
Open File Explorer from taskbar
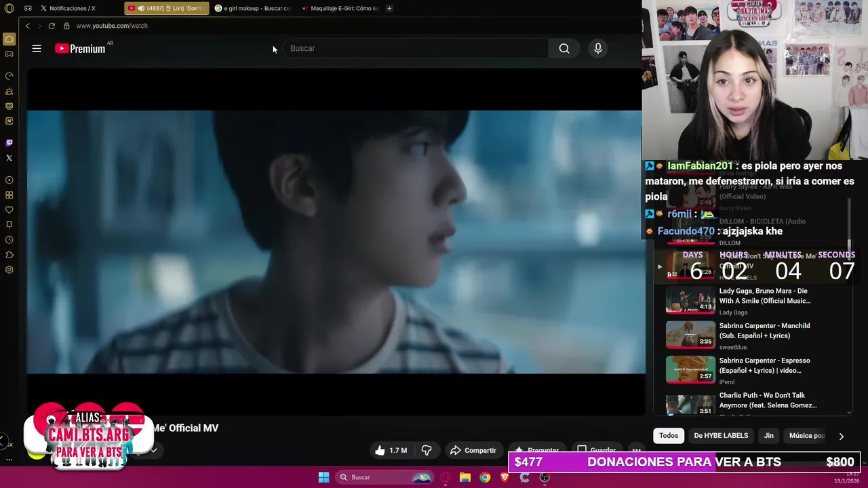[465, 477]
